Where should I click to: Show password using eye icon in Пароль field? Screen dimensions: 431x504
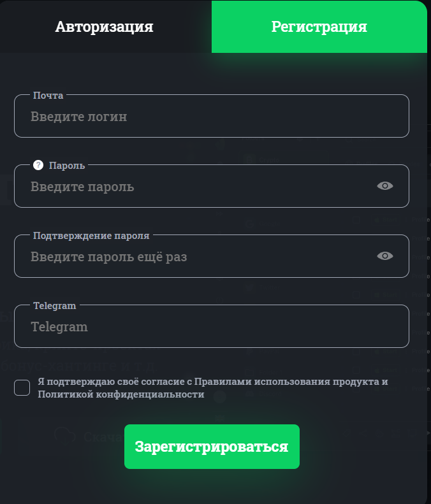[385, 186]
